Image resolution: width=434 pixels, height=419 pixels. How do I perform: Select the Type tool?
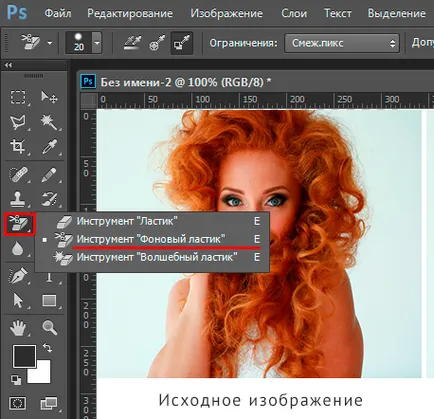pyautogui.click(x=49, y=277)
